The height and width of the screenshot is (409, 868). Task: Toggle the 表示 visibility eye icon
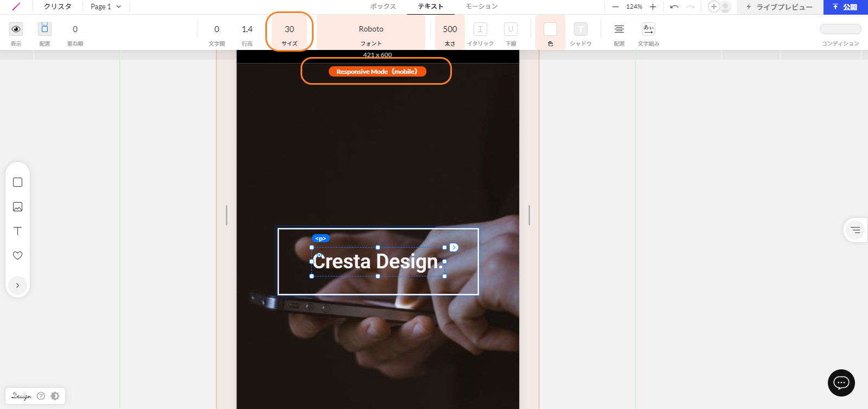[16, 29]
